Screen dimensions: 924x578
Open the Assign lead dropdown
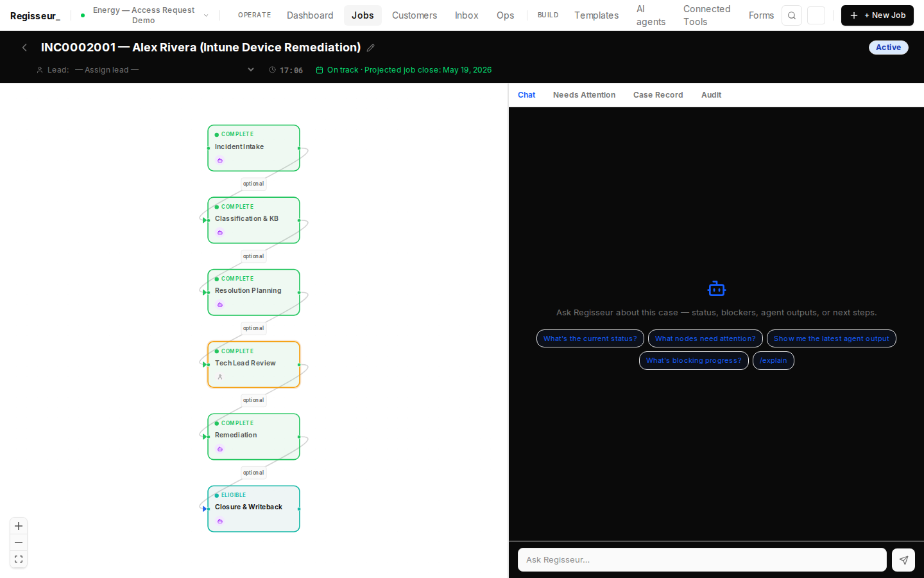click(164, 70)
